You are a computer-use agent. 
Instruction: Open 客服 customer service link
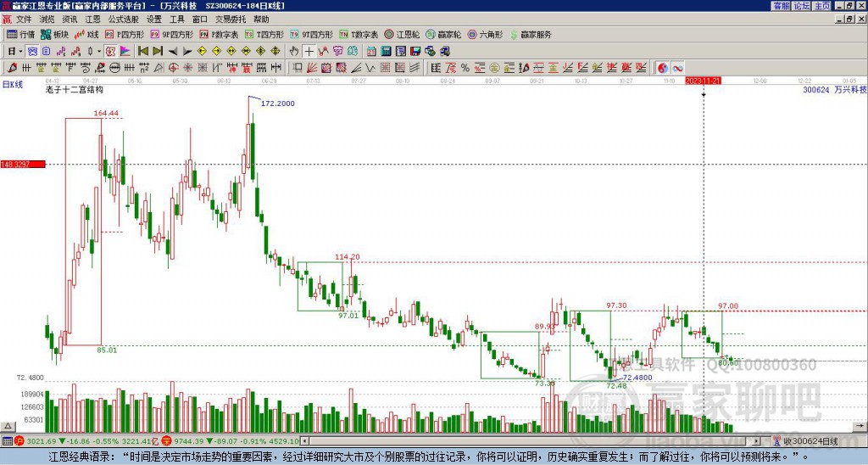781,6
